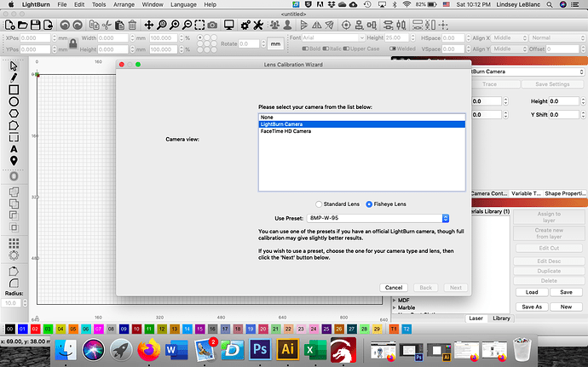This screenshot has width=588, height=367.
Task: Open Settings with the gears icon
Action: pyautogui.click(x=245, y=25)
